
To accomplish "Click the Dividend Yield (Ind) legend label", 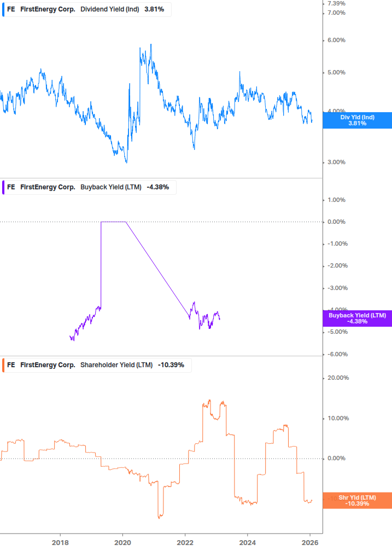I will point(110,9).
